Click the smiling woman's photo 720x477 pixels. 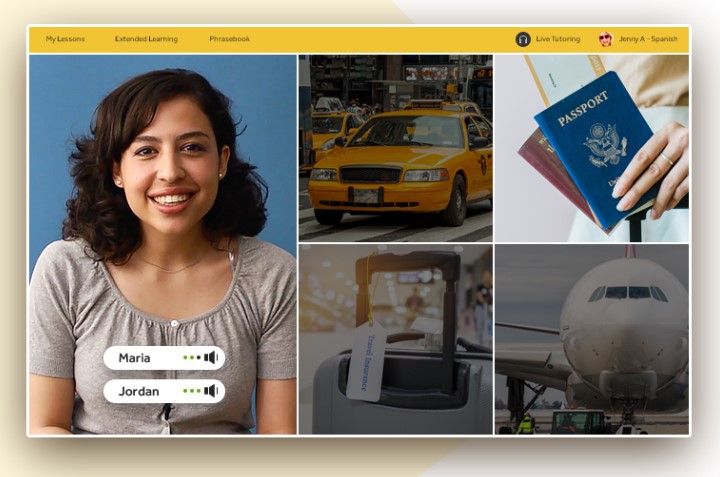tap(162, 220)
